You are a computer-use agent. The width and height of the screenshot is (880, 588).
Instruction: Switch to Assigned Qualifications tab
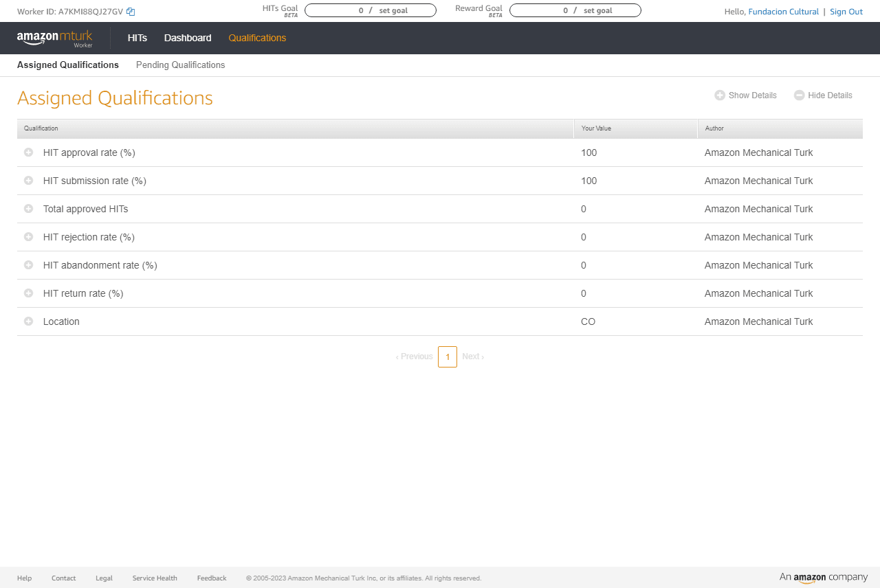coord(68,65)
